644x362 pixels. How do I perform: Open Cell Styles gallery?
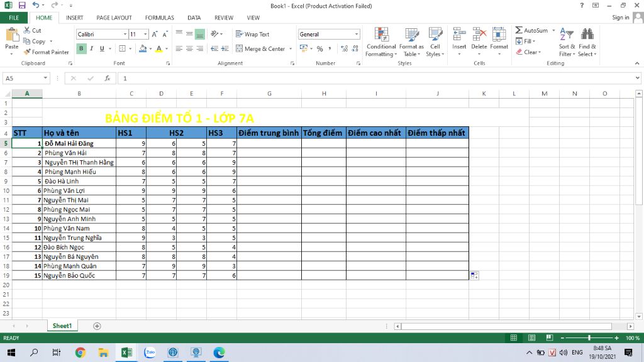point(435,42)
